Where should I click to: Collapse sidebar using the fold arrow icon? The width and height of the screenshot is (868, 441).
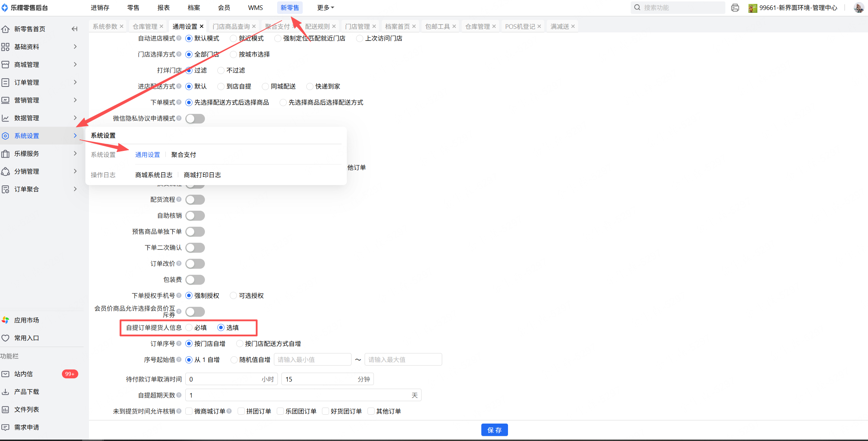(x=74, y=29)
